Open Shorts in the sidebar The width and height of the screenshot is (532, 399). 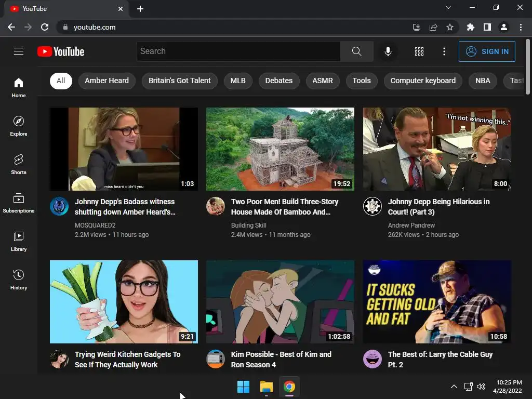19,165
